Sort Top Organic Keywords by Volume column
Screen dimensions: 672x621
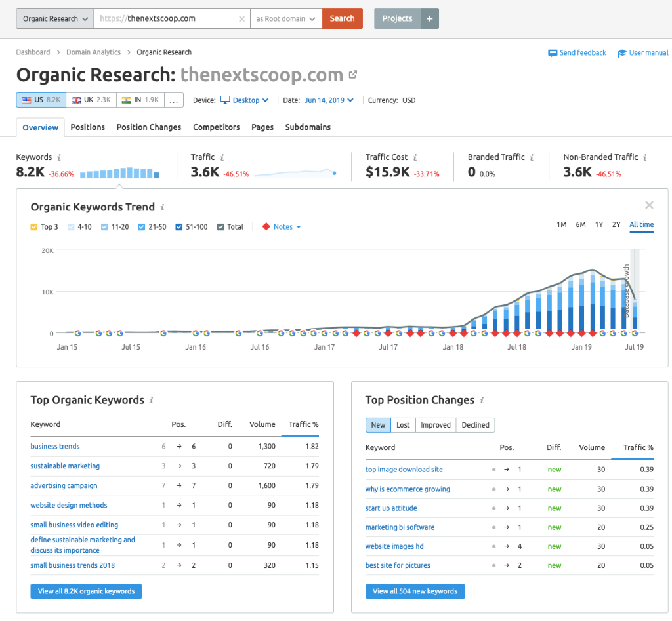(262, 424)
